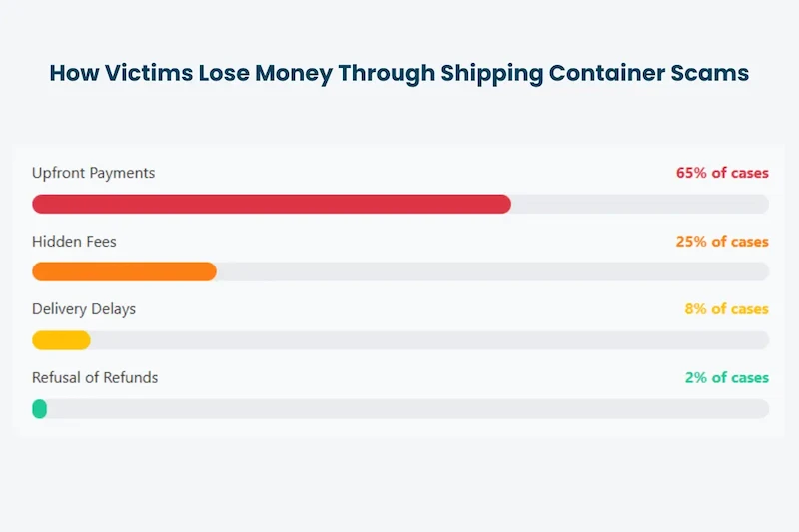Click the yellow 8% of cases text

pyautogui.click(x=726, y=309)
